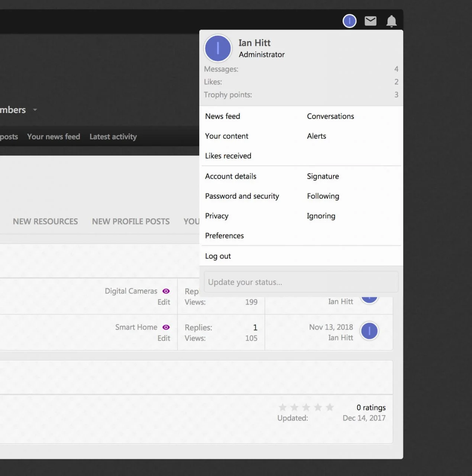Viewport: 472px width, 476px height.
Task: Open the envelope conversations icon
Action: [x=370, y=21]
